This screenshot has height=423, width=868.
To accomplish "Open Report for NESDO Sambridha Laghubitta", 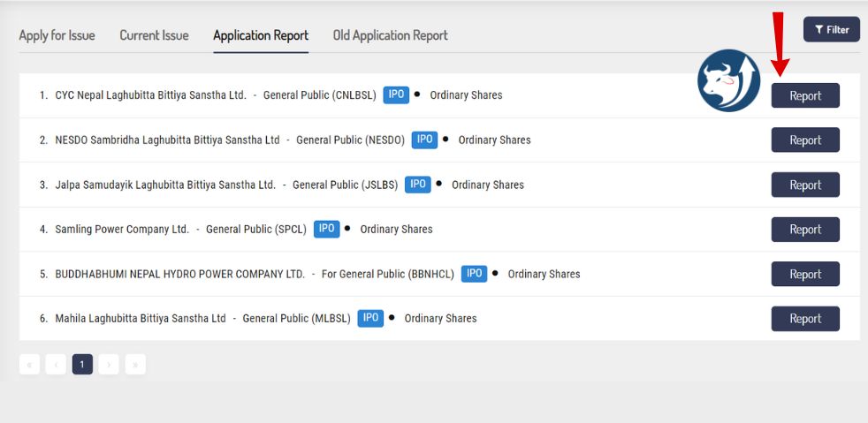I will pyautogui.click(x=805, y=140).
